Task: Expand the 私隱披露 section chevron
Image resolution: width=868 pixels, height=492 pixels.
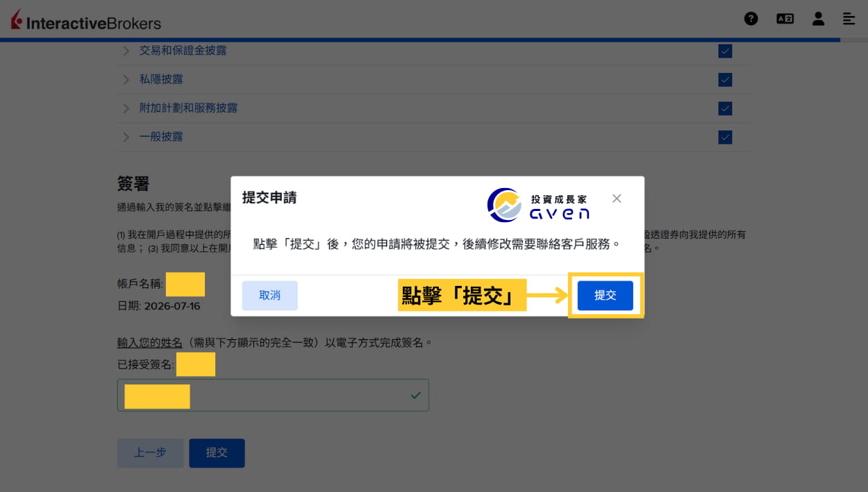Action: (x=126, y=80)
